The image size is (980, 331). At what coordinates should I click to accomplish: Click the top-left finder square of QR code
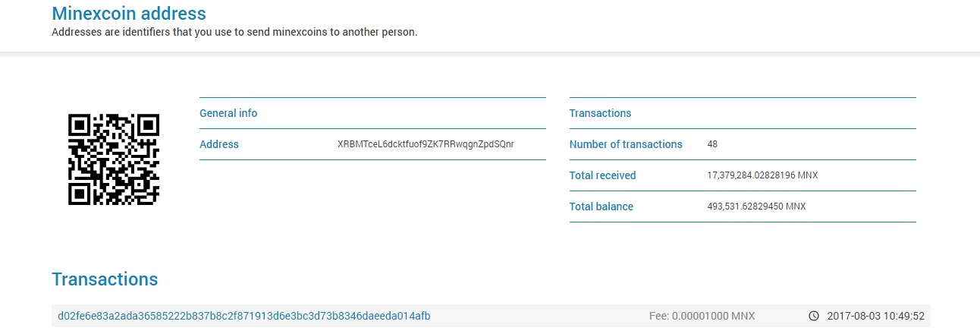pyautogui.click(x=80, y=126)
